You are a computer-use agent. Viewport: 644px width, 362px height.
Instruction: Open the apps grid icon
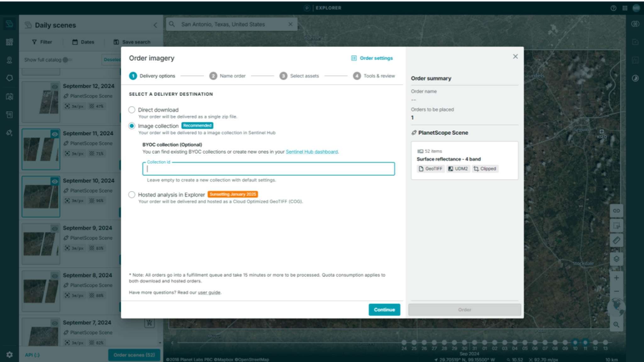tap(625, 8)
